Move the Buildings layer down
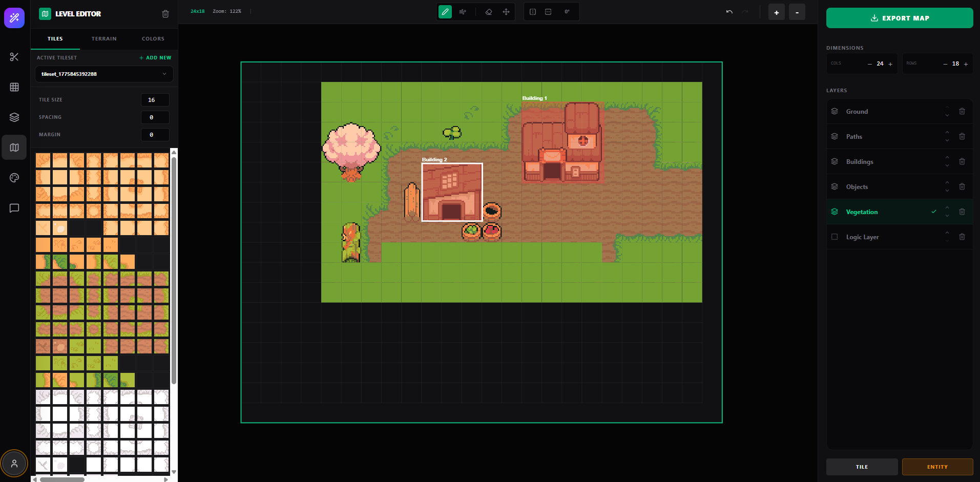Screen dimensions: 980x482 [947, 165]
